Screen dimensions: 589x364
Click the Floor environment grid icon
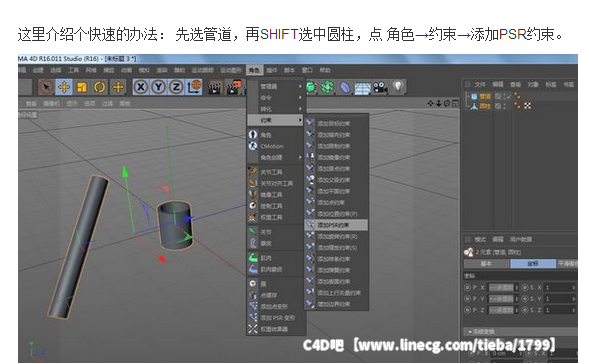click(362, 88)
